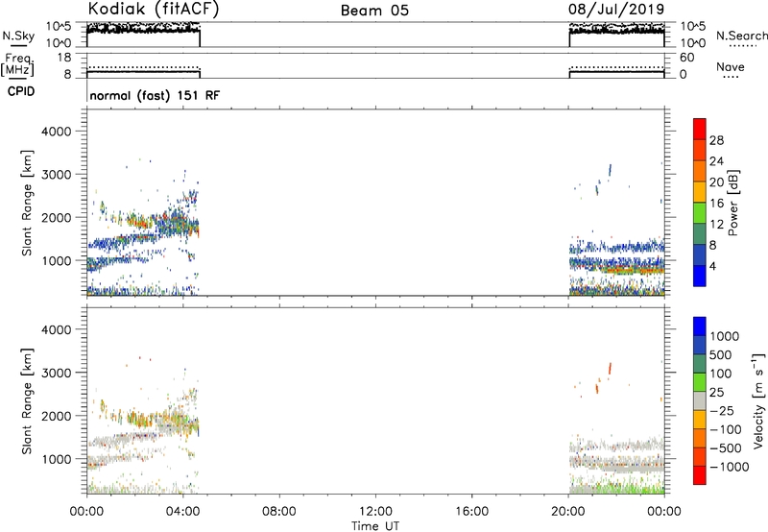The width and height of the screenshot is (768, 532).
Task: Click the "1000" tick of velocity panel
Action: coord(56,459)
